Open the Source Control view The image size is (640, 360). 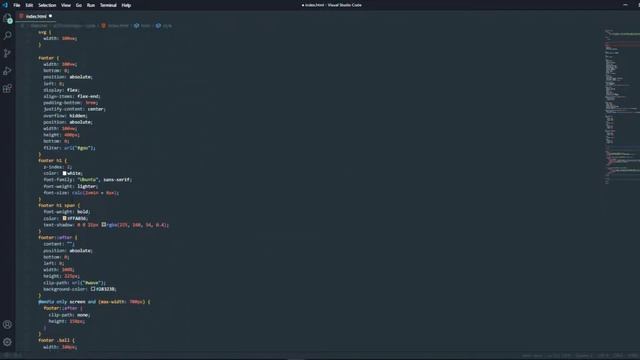(7, 53)
